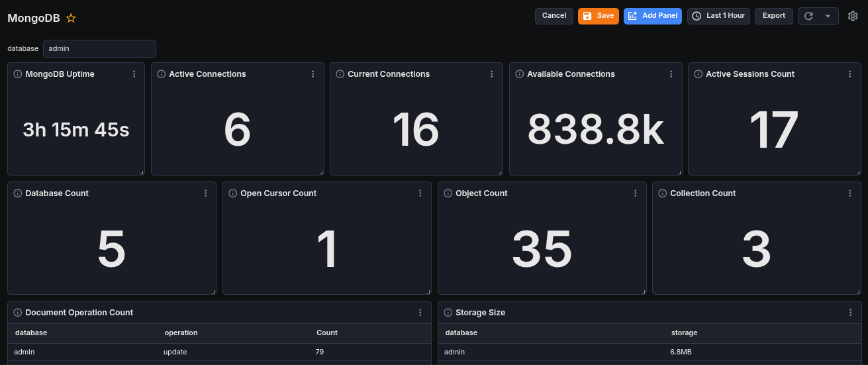
Task: Open the dashboard settings gear icon
Action: pos(853,16)
